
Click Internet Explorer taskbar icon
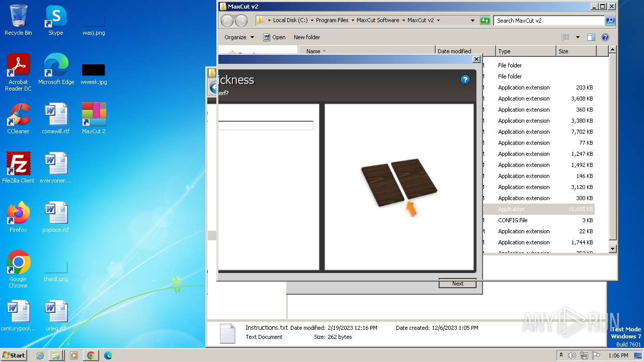click(x=40, y=355)
